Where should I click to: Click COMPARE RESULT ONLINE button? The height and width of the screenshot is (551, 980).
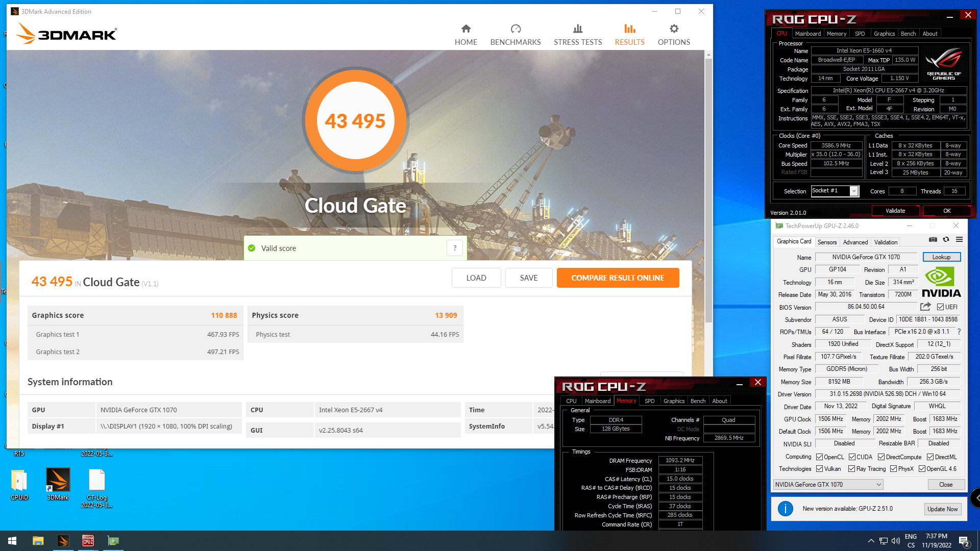pyautogui.click(x=618, y=278)
